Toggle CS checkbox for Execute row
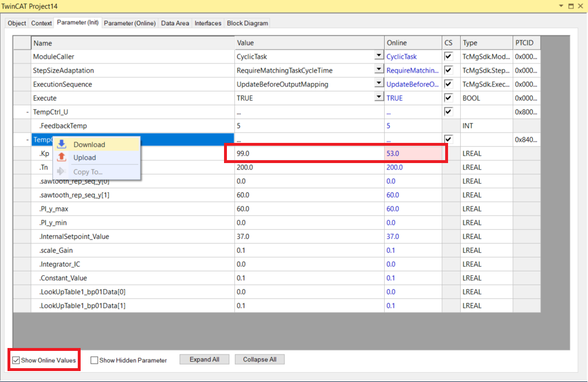 click(x=448, y=98)
